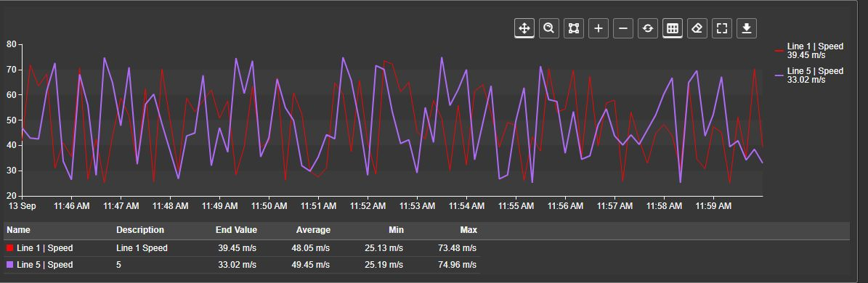Click the '33.02 m/s' end value cell
The width and height of the screenshot is (868, 283).
point(237,265)
